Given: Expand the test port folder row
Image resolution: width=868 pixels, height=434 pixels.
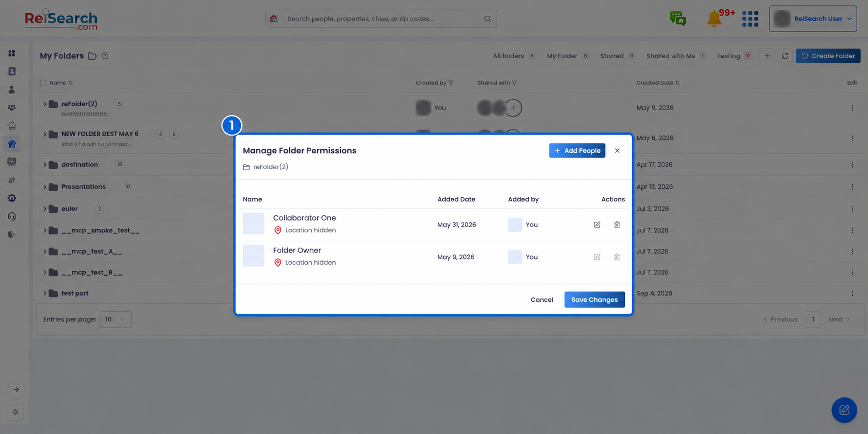Looking at the screenshot, I should click(45, 293).
